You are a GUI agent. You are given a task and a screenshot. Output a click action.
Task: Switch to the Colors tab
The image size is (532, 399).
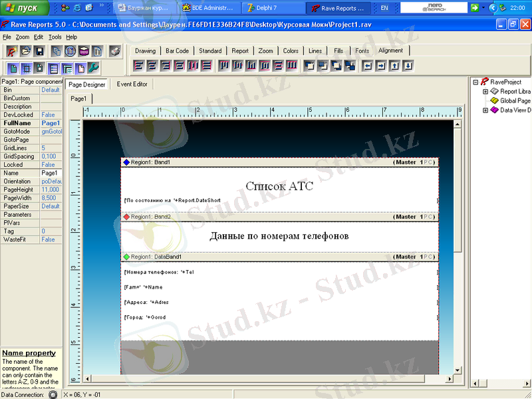point(291,51)
